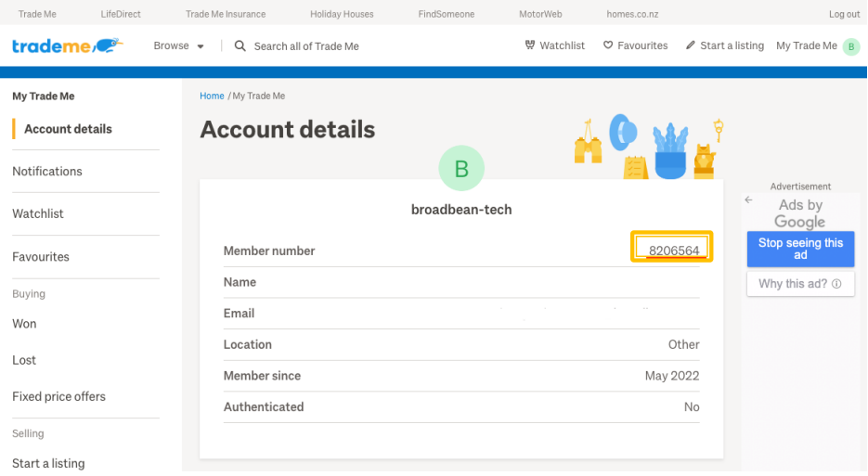Click the Search all of Trade Me field
Viewport: 868px width, 476px height.
click(x=306, y=46)
